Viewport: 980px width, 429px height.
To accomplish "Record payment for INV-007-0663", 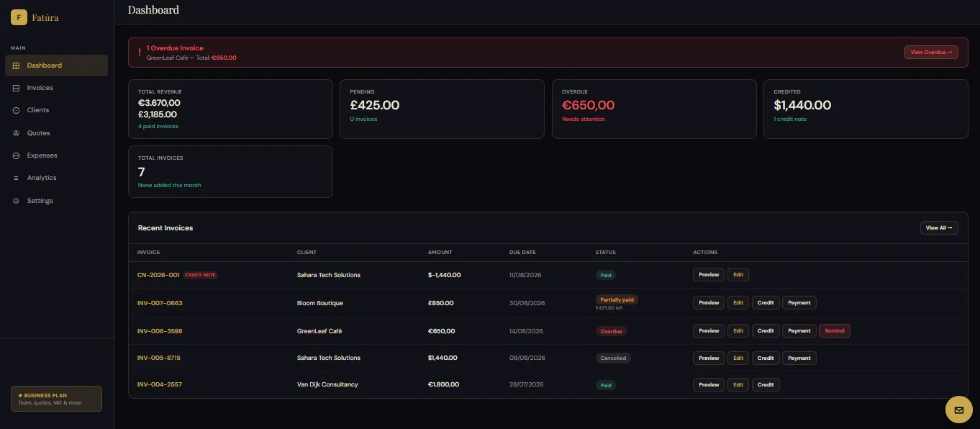I will pos(799,303).
